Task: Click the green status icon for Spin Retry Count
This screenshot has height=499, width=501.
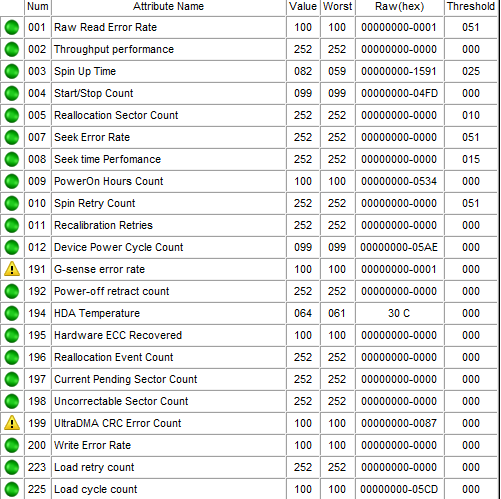Action: coord(12,203)
